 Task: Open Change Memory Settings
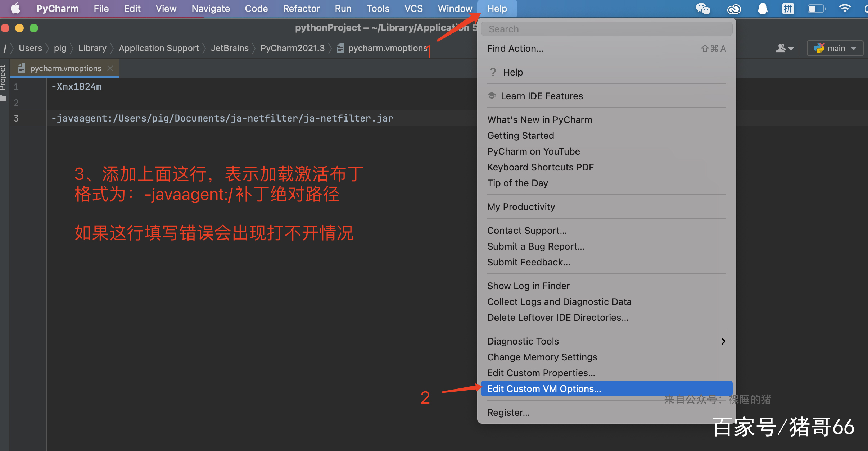[x=606, y=357]
